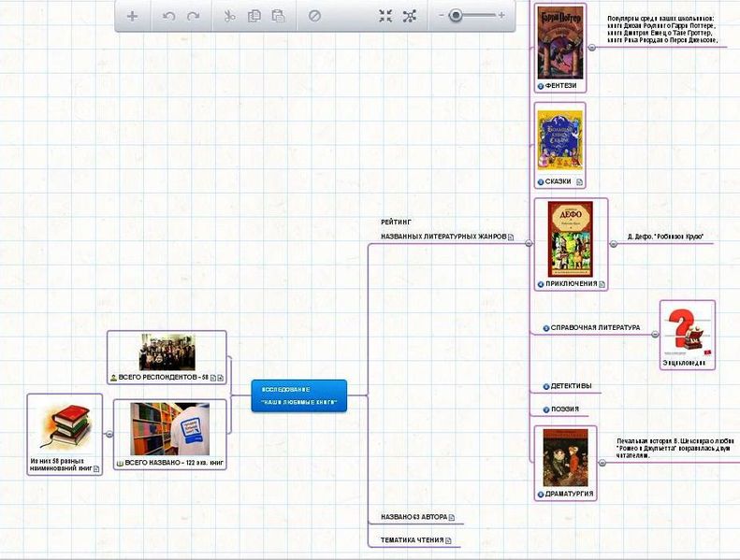Select the СПРАВОЧНАЯ ЛИТЕРАТУРА node
This screenshot has width=740, height=560.
tap(596, 327)
